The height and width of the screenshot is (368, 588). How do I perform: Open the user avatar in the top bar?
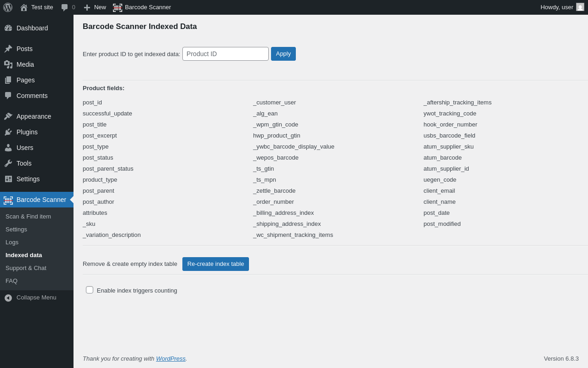point(580,7)
